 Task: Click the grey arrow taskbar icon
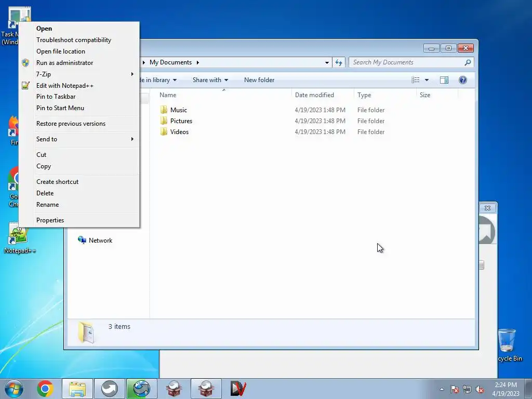tap(109, 389)
